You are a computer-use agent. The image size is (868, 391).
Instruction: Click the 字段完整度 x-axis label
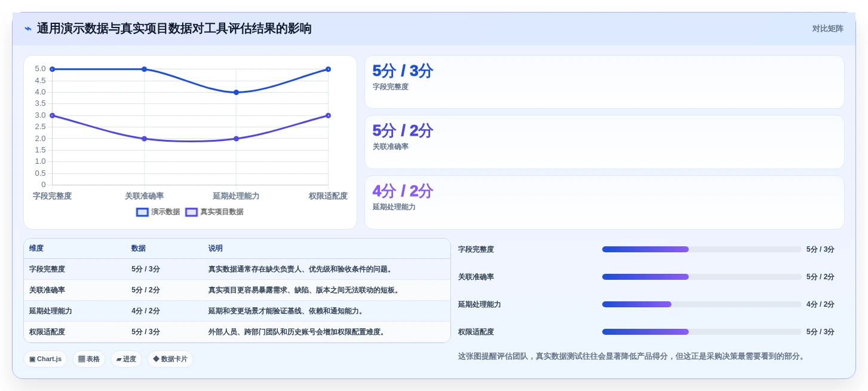[x=52, y=196]
